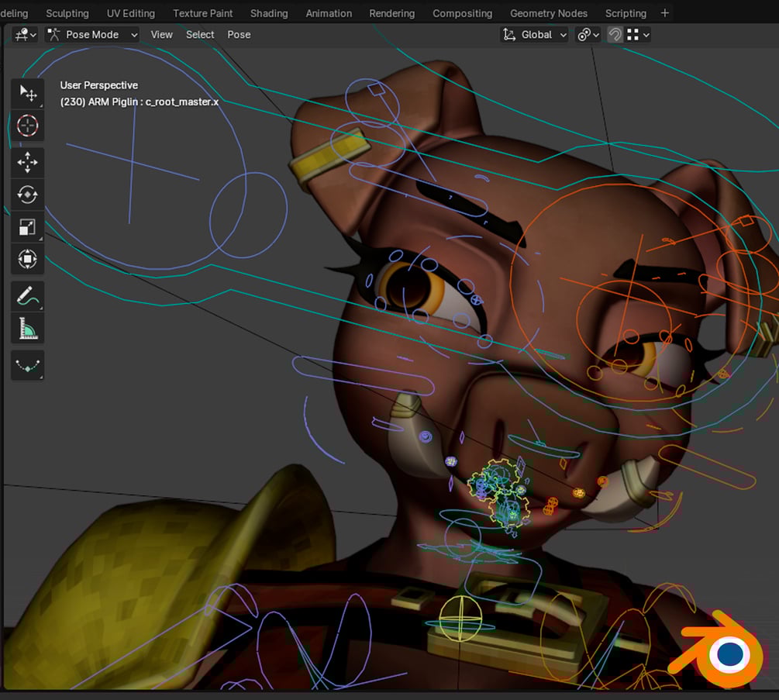
Task: Switch to the Geometry Nodes workspace tab
Action: (x=549, y=13)
